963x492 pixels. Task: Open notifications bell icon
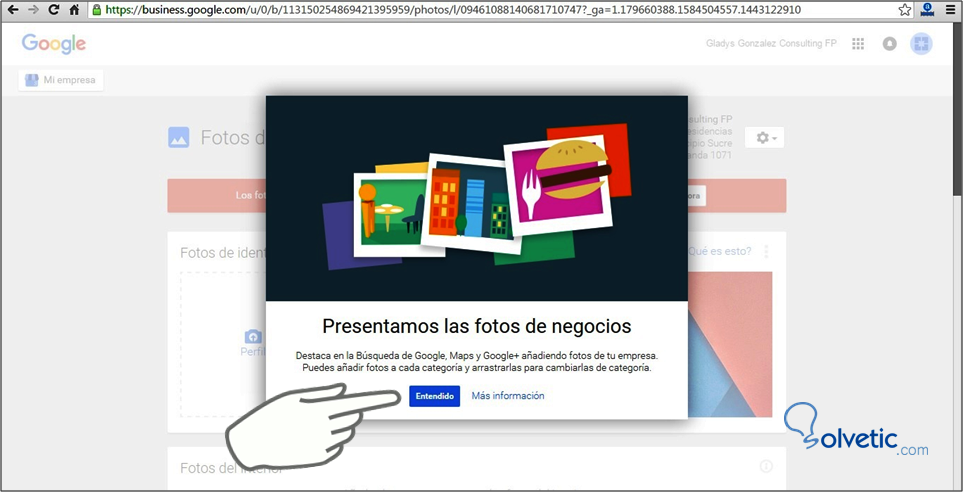(x=889, y=44)
